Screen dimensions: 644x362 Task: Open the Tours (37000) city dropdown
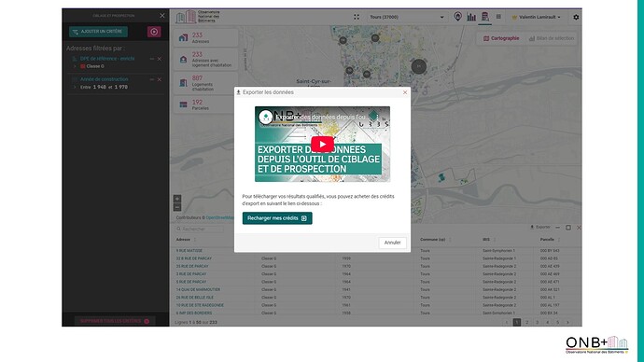[x=406, y=17]
